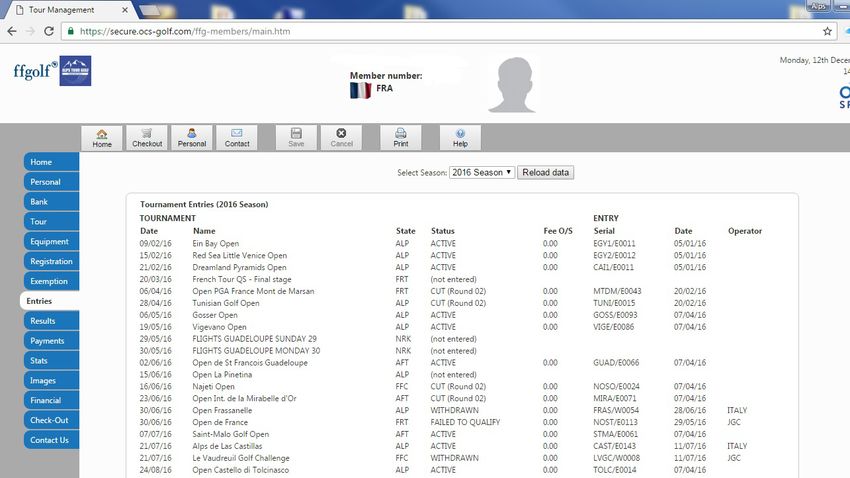Viewport: 850px width, 478px height.
Task: Click the Personal toolbar icon
Action: point(192,138)
